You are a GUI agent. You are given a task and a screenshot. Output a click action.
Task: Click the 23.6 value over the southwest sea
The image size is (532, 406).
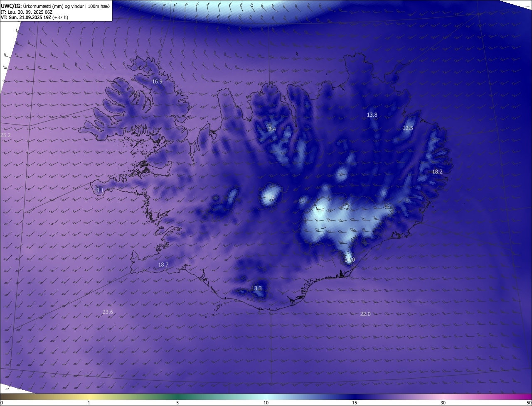click(x=108, y=312)
